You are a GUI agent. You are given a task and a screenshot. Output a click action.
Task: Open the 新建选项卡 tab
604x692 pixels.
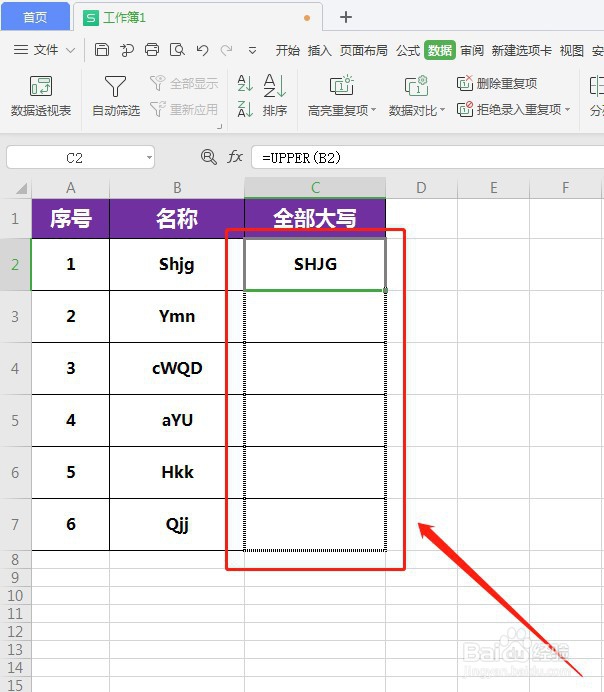click(521, 51)
